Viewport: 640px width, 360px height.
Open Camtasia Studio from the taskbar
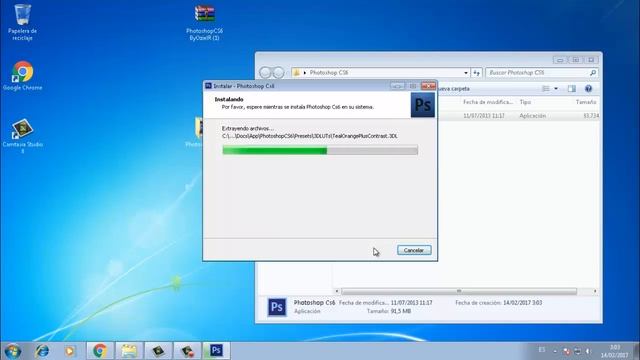[158, 351]
